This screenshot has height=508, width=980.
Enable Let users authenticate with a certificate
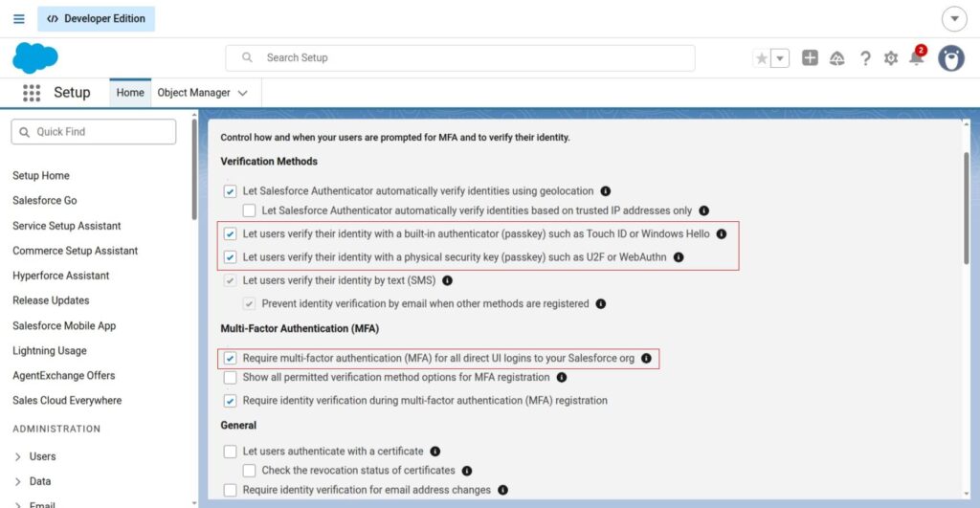tap(230, 452)
